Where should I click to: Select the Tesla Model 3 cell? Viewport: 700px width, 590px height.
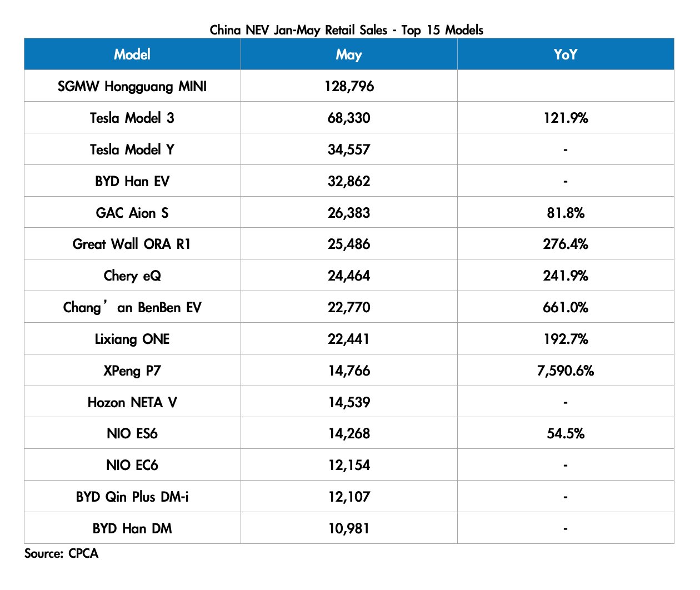tap(132, 118)
